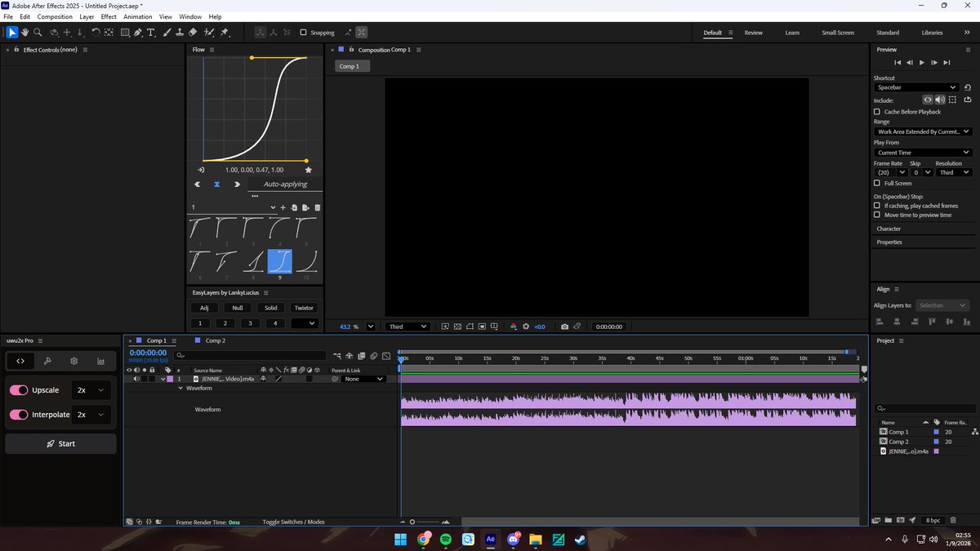Select Flow curve preset 1
Screen dimensions: 980x551
point(200,228)
